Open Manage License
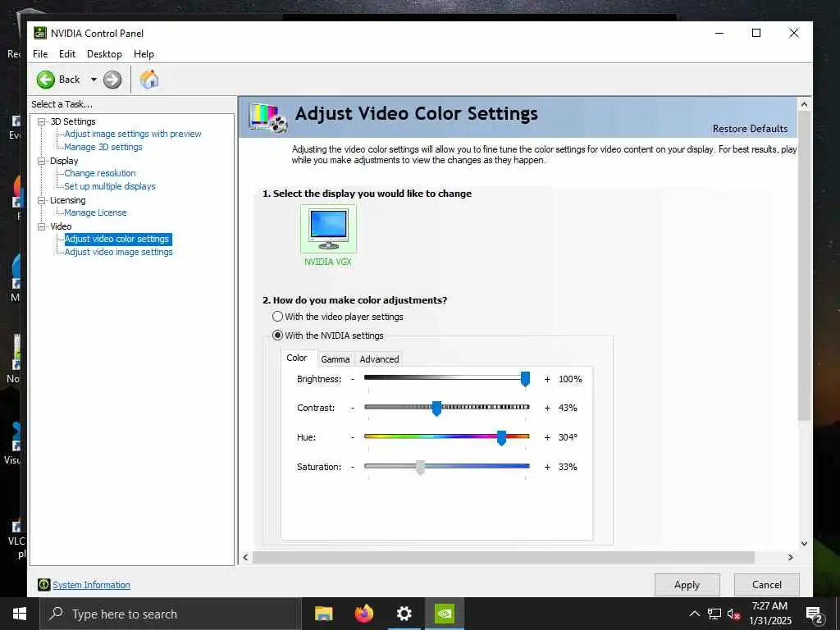840x630 pixels. coord(95,212)
